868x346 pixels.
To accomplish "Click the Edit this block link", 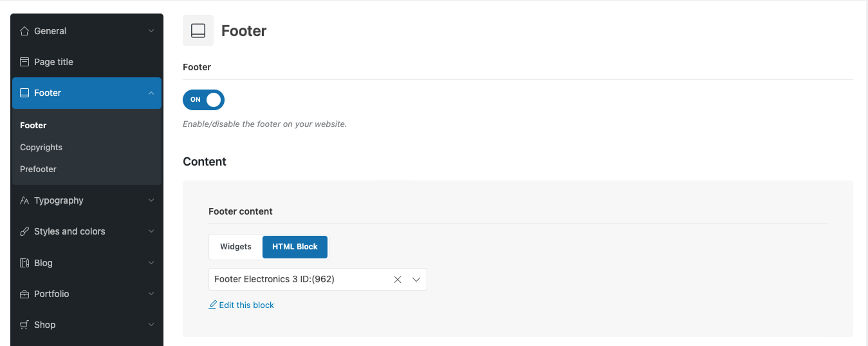I will click(246, 305).
